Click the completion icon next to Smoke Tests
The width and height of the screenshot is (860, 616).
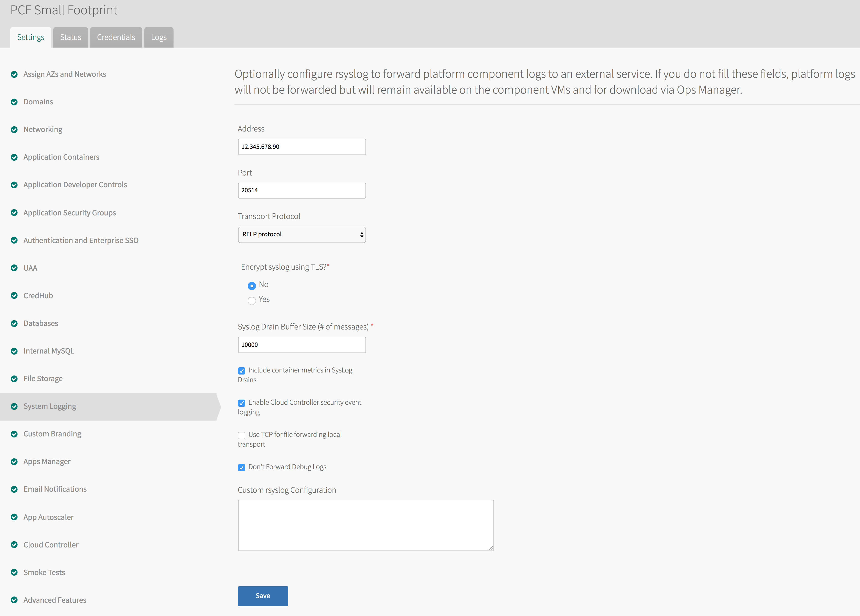pos(14,573)
